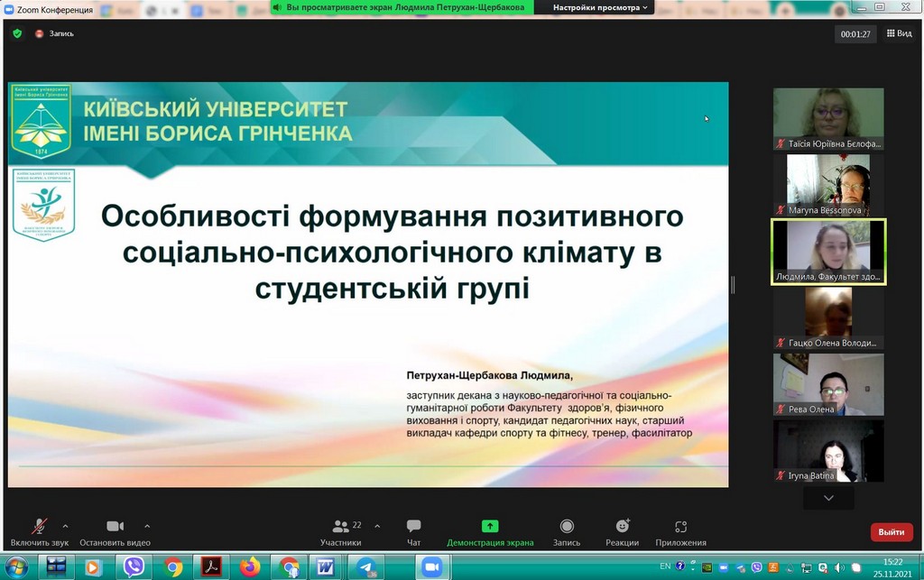
Task: Expand participants options arrow
Action: 377,525
